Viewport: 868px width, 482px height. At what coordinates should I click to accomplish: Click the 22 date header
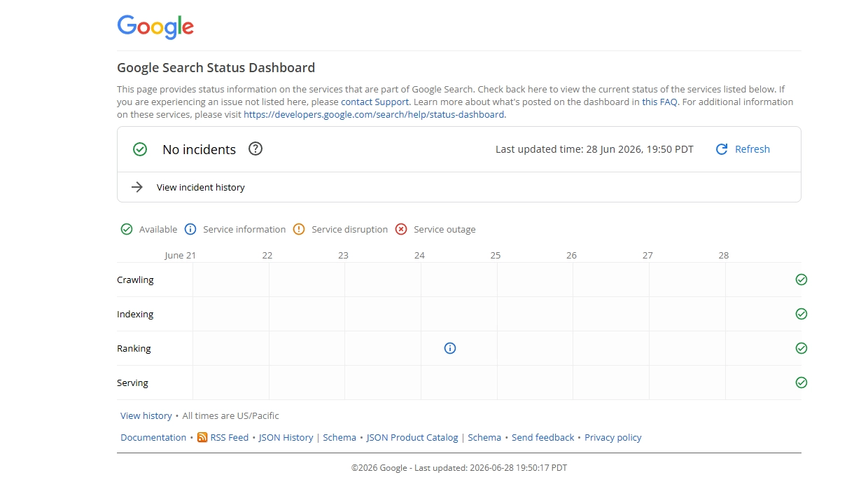[x=267, y=255]
